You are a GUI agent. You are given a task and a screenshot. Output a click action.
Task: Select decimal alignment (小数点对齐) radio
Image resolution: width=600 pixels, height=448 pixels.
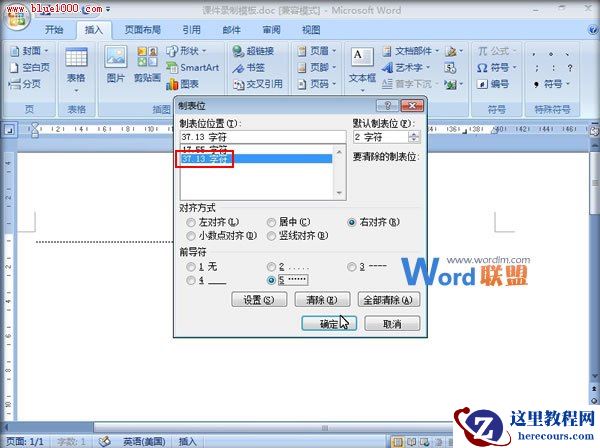point(221,236)
